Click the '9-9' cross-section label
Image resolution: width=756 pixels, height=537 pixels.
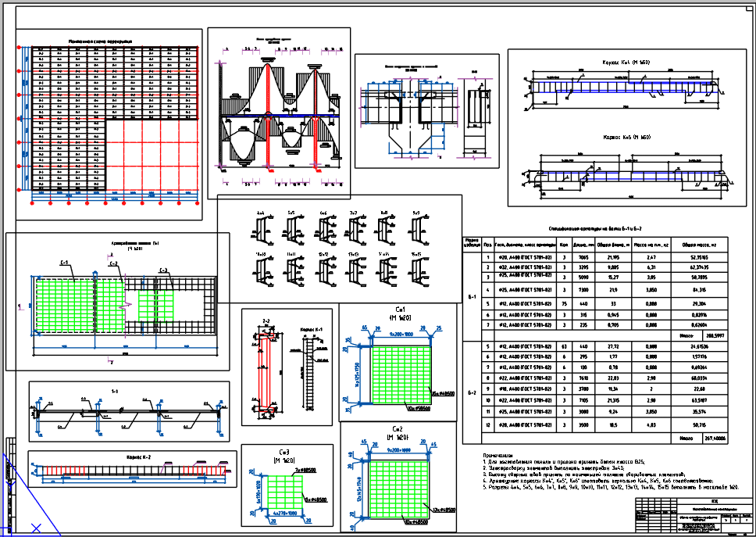(416, 213)
